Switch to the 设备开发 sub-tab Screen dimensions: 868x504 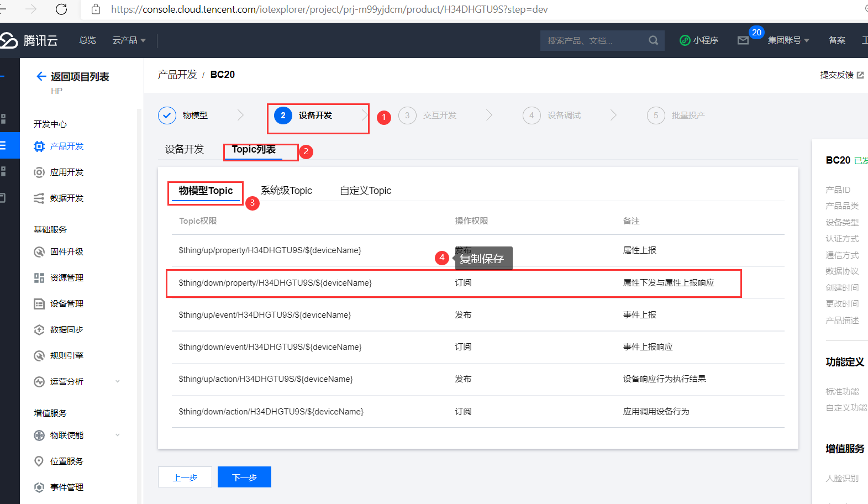185,149
